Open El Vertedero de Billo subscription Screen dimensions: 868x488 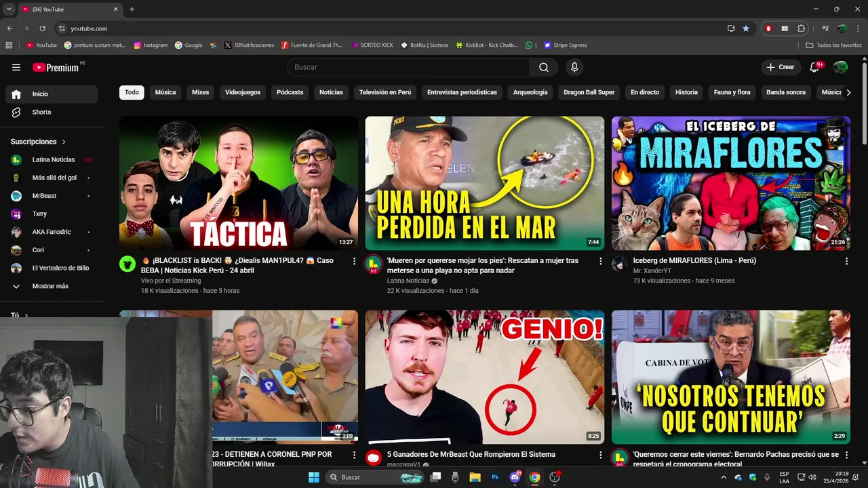[52, 268]
